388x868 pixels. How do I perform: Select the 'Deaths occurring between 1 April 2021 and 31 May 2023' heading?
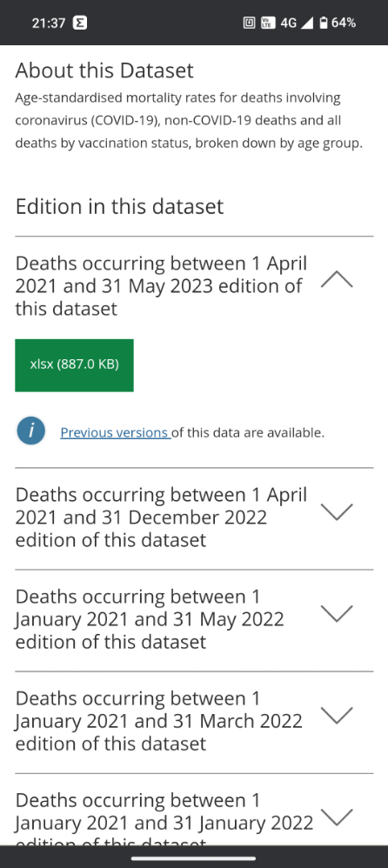[161, 285]
